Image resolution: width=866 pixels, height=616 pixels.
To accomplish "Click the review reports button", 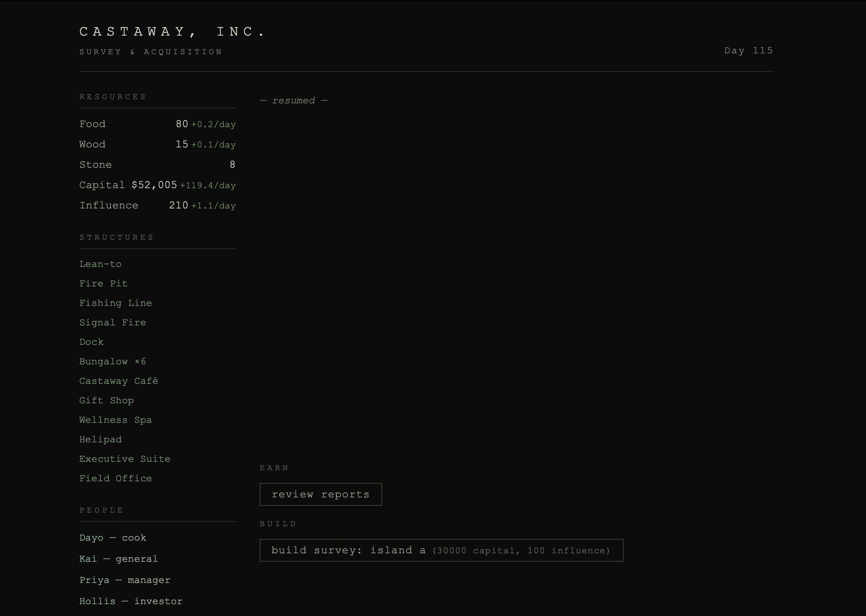I will (x=320, y=494).
